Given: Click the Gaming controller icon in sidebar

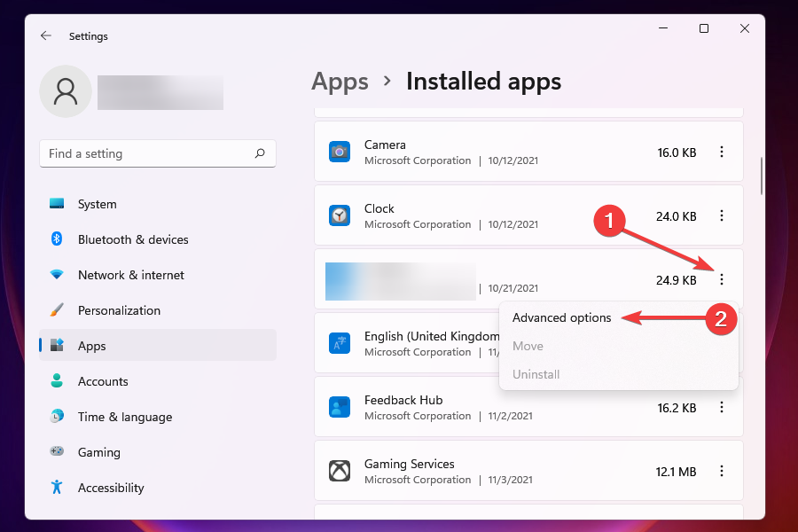Looking at the screenshot, I should [57, 451].
